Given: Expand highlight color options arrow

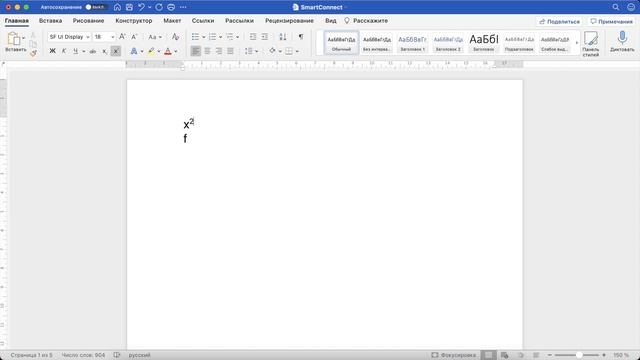Looking at the screenshot, I should coord(159,51).
